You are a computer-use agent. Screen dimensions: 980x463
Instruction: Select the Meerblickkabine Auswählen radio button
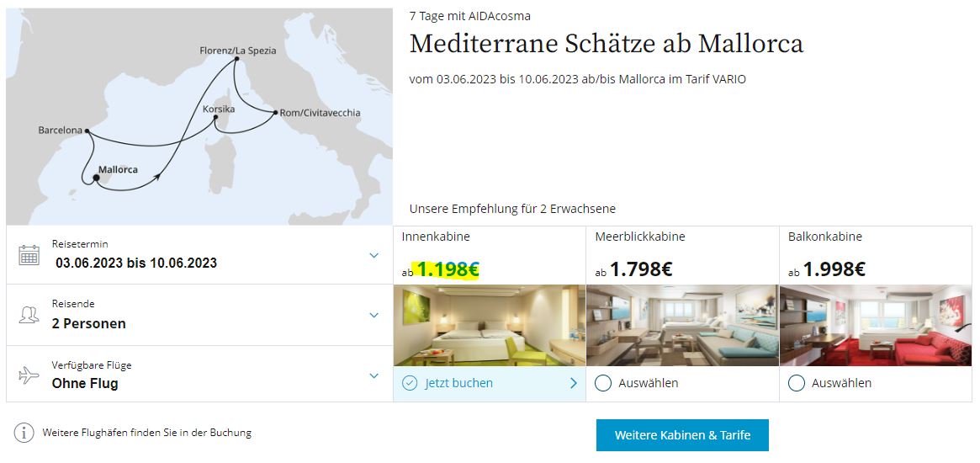point(602,383)
